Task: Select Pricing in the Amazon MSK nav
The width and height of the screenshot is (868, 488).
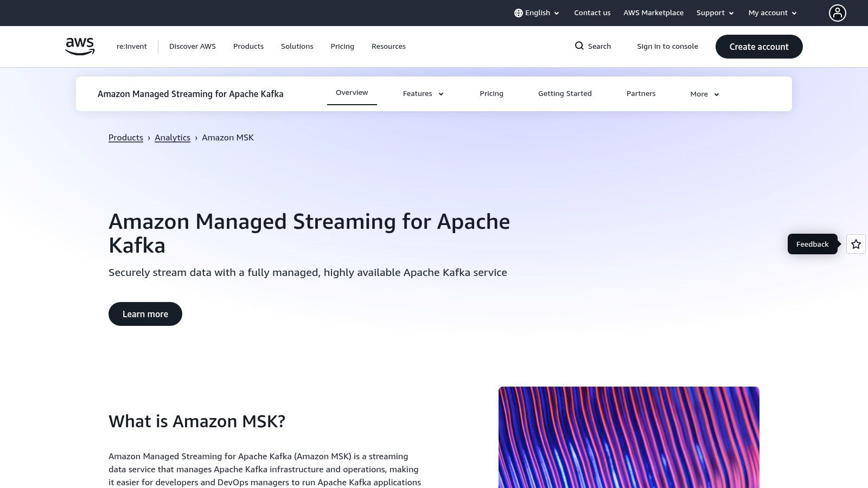Action: [492, 93]
